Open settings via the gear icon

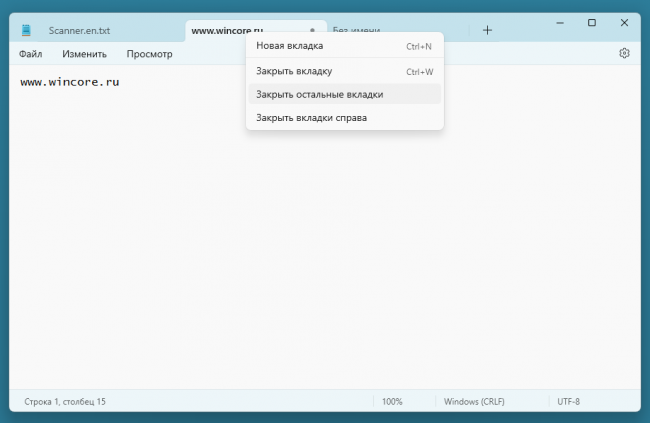pos(624,53)
